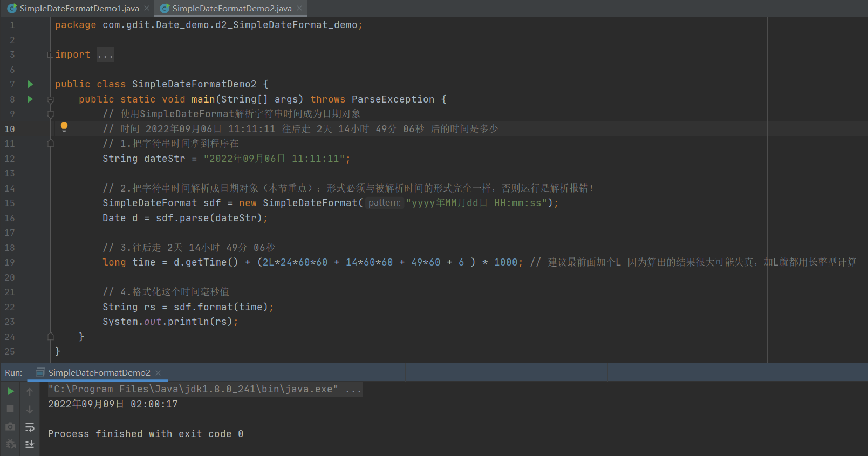Collapse the comment block fold on line 9
Viewport: 868px width, 456px height.
coord(51,114)
